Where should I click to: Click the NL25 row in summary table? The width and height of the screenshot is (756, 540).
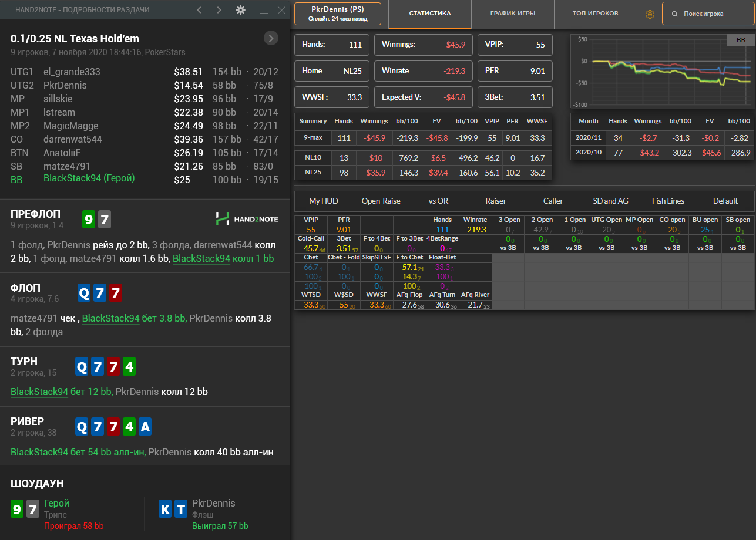(x=423, y=173)
